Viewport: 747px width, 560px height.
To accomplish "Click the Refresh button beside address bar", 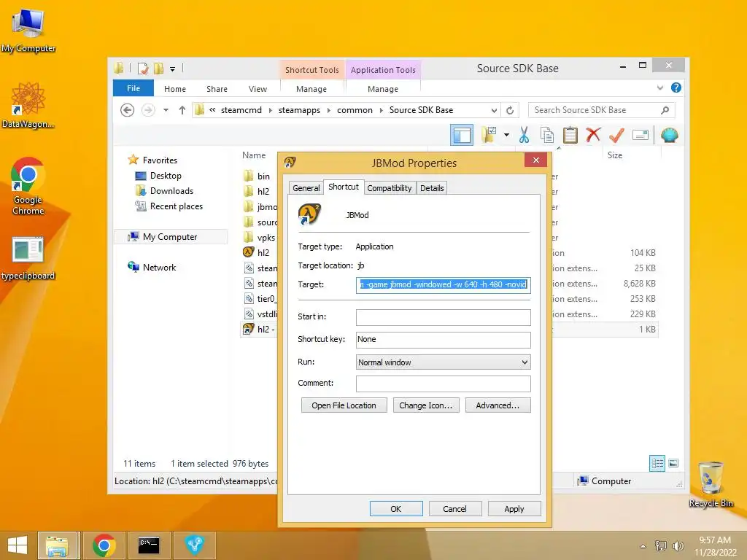I will [510, 110].
